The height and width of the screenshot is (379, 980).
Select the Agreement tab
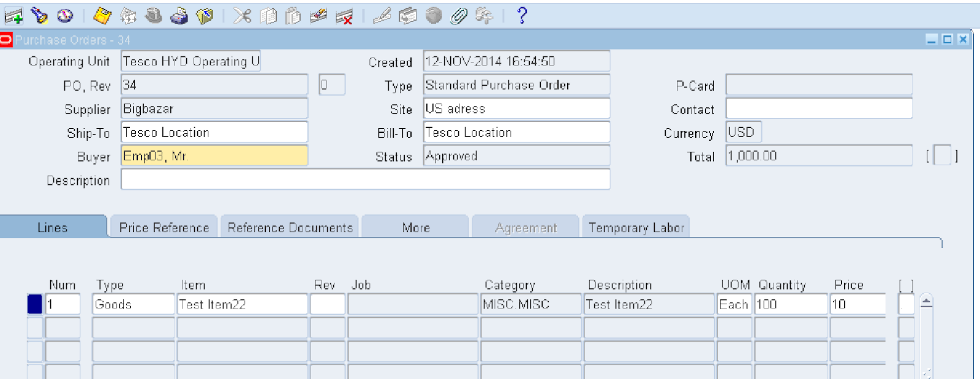tap(526, 227)
